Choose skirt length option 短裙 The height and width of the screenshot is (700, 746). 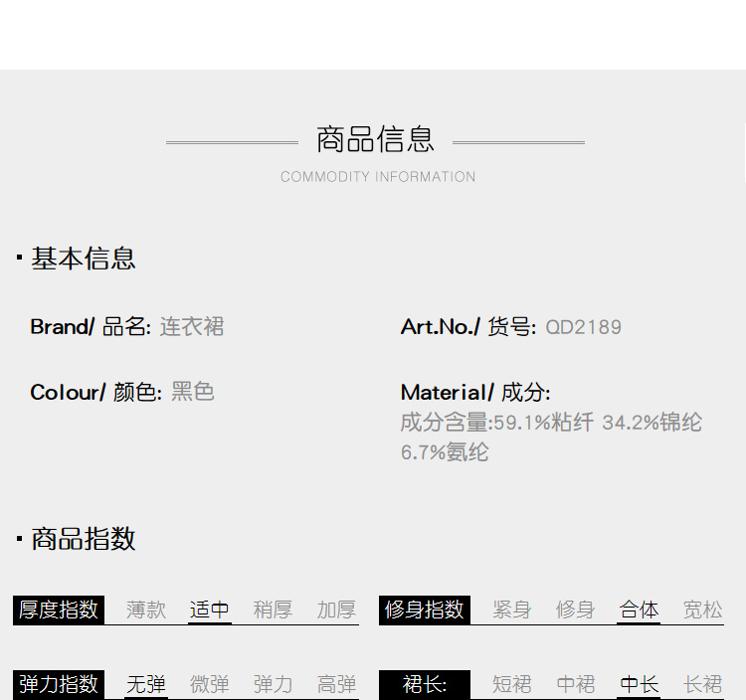(512, 685)
